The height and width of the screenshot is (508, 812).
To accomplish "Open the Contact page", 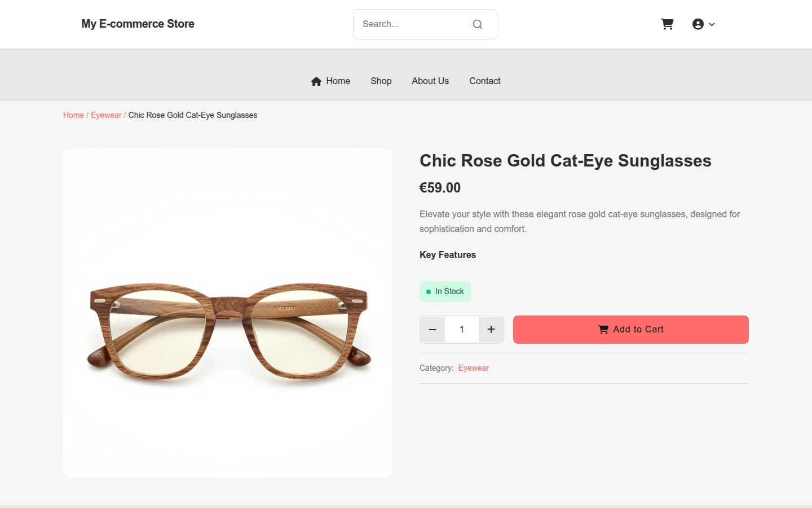I will [485, 81].
